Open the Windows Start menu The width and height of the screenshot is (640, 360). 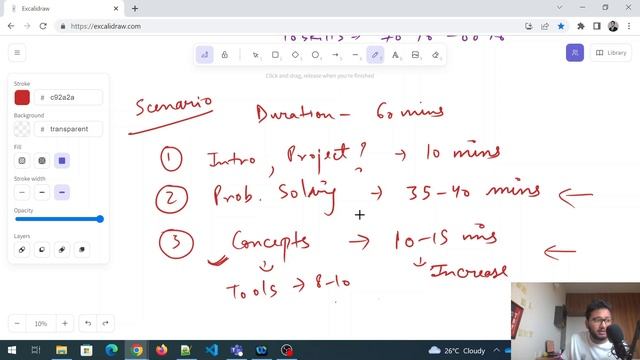(12, 350)
